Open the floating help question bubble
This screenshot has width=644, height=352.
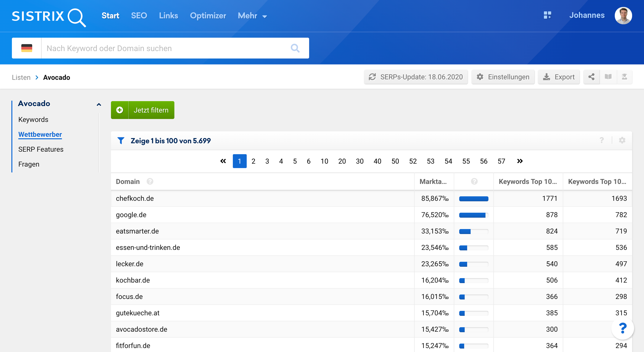(x=622, y=328)
